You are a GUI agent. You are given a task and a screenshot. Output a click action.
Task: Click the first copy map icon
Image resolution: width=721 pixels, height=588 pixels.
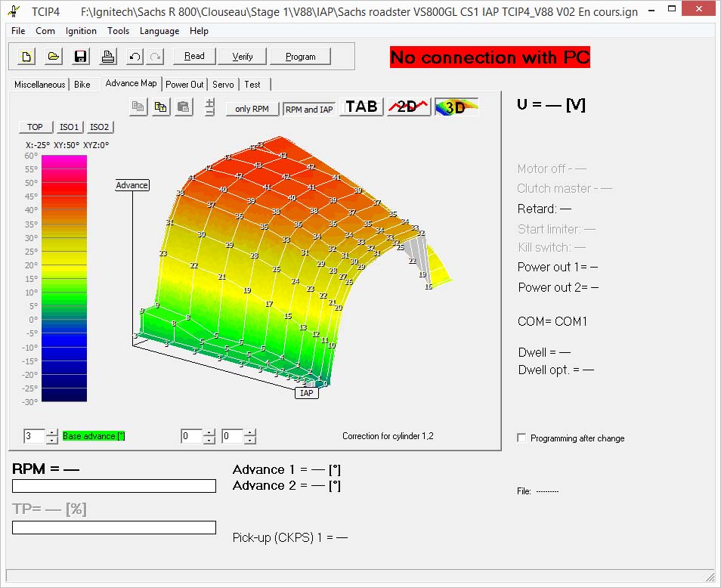pos(138,107)
